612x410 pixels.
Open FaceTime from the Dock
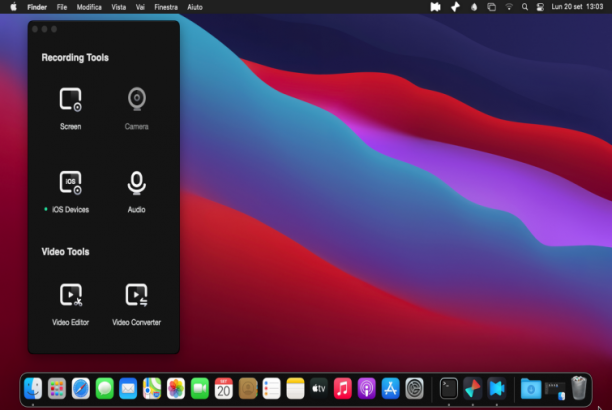pos(200,388)
